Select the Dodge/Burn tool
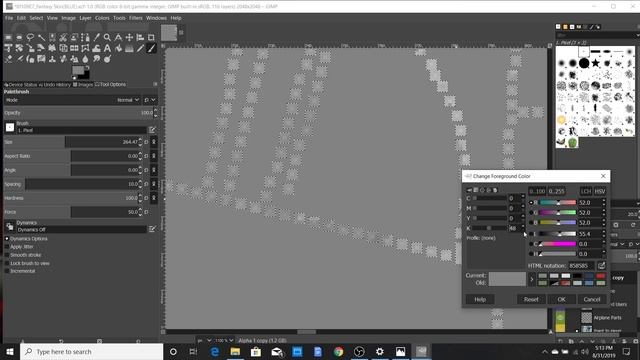Screen dimensions: 640x360 pos(107,59)
